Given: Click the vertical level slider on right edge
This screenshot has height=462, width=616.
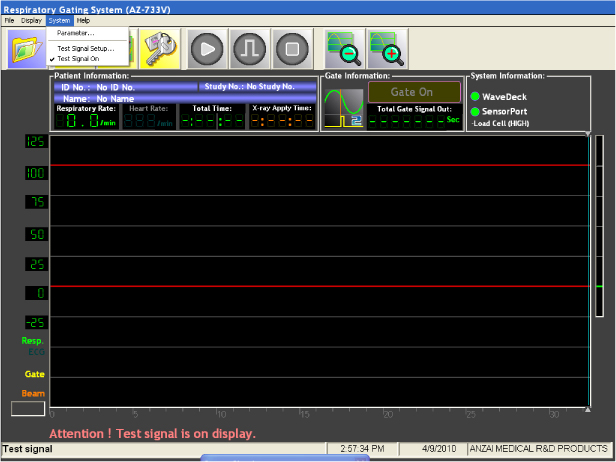Looking at the screenshot, I should click(599, 270).
